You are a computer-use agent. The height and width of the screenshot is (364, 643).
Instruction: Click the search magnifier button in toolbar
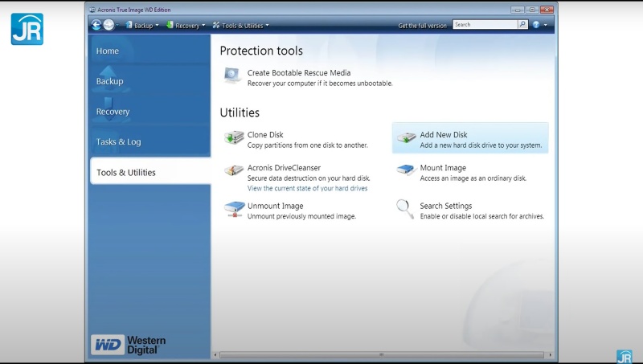pos(522,25)
